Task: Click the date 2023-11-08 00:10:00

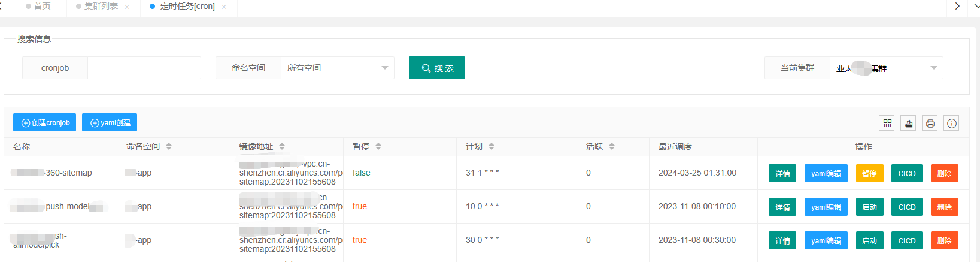Action: (x=697, y=206)
